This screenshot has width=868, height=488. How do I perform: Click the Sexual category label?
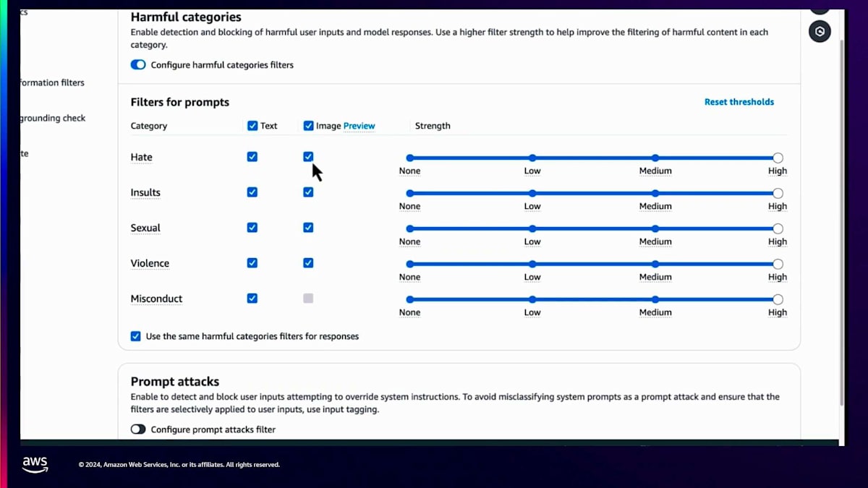[x=145, y=228]
